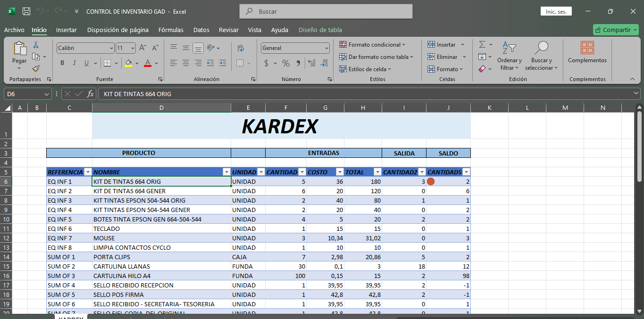The image size is (644, 319).
Task: Click the Compartir button
Action: 612,30
